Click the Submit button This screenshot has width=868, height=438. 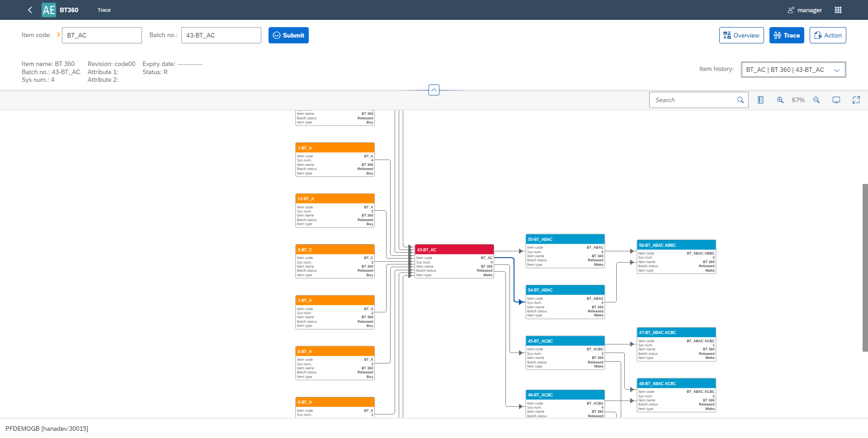tap(288, 35)
